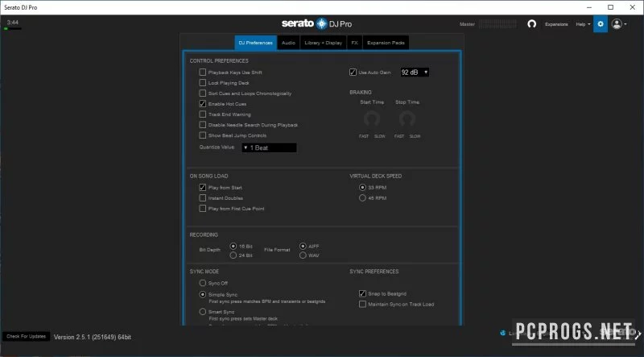Open the settings gear icon
Image resolution: width=644 pixels, height=357 pixels.
click(x=601, y=24)
